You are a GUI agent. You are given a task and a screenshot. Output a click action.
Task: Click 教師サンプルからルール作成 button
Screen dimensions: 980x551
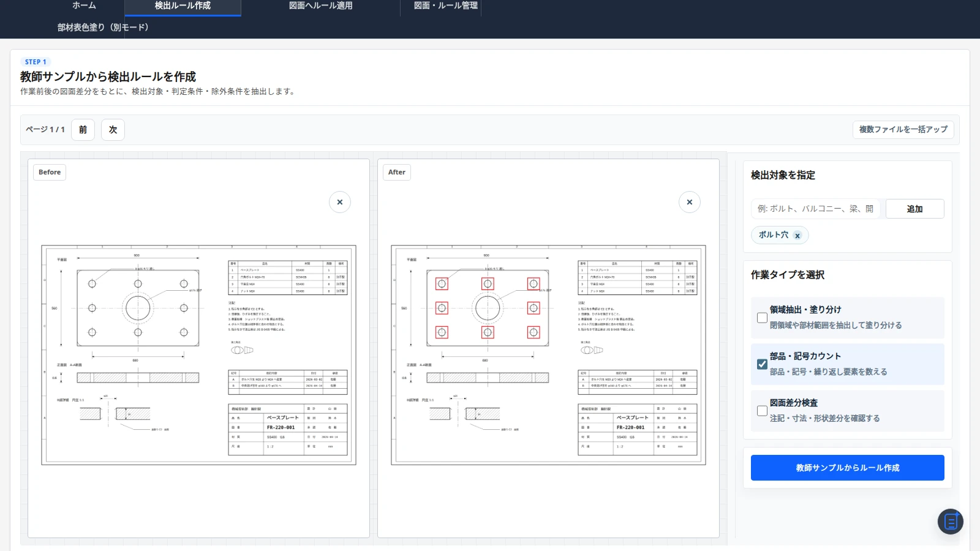(848, 468)
